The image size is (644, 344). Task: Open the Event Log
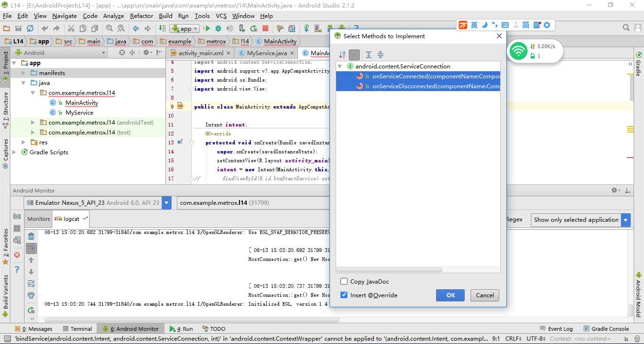pyautogui.click(x=556, y=329)
